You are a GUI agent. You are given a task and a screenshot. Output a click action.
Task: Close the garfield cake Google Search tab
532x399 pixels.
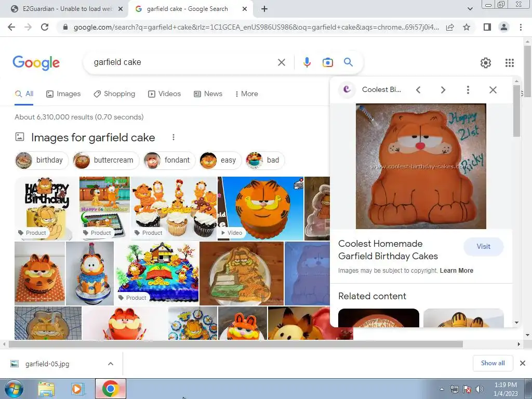pyautogui.click(x=245, y=9)
